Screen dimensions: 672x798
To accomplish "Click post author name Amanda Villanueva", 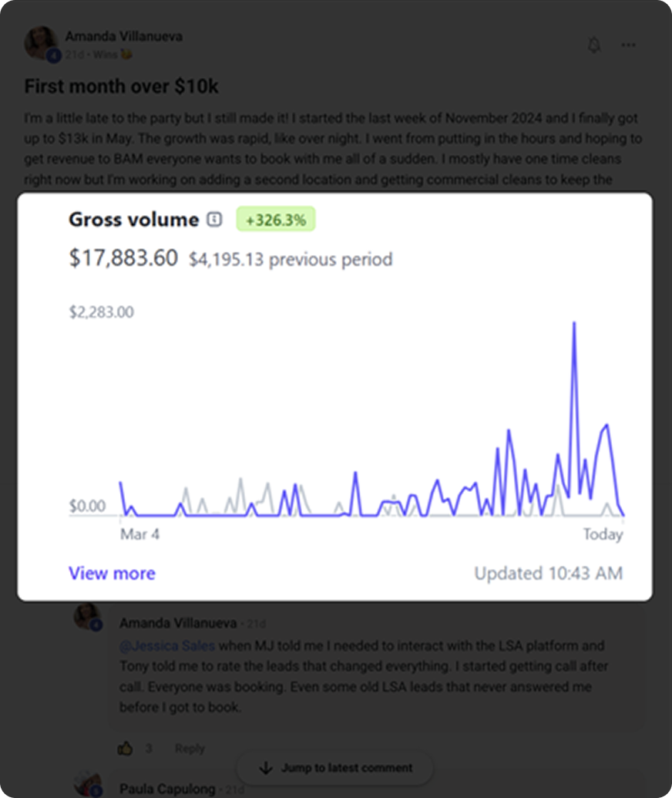I will (124, 36).
